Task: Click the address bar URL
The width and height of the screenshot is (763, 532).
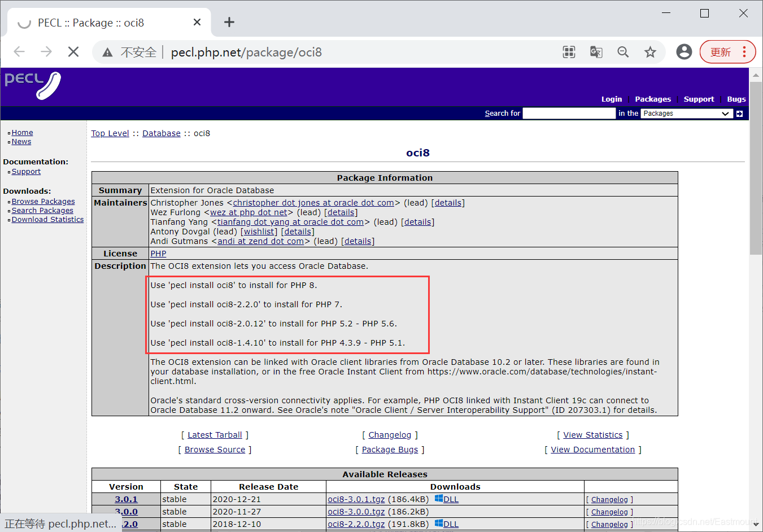Action: [246, 53]
